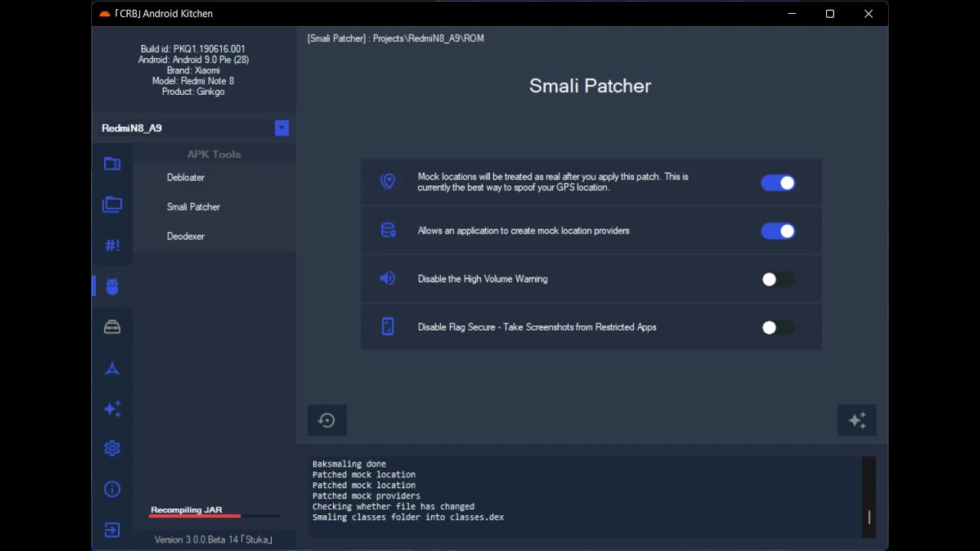Click the Flag Secure phone icon
Viewport: 980px width, 551px height.
pyautogui.click(x=388, y=327)
